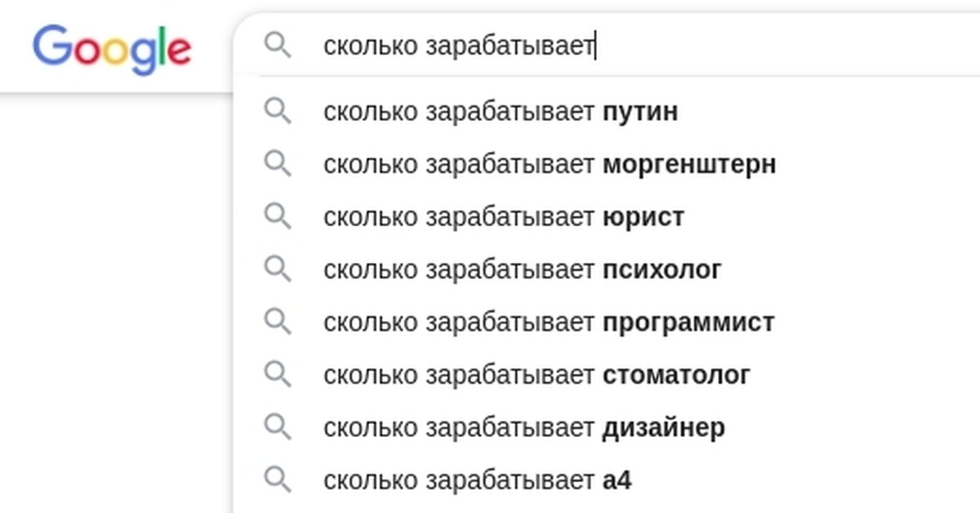Click magnifier icon beside путин suggestion
Screen dimensions: 980x513
click(x=278, y=112)
